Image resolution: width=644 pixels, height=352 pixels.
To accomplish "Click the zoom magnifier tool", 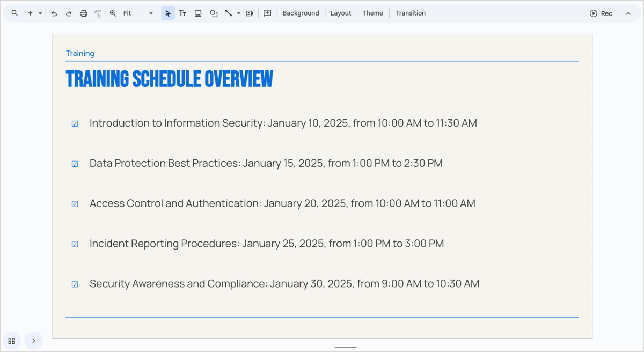I will 113,13.
